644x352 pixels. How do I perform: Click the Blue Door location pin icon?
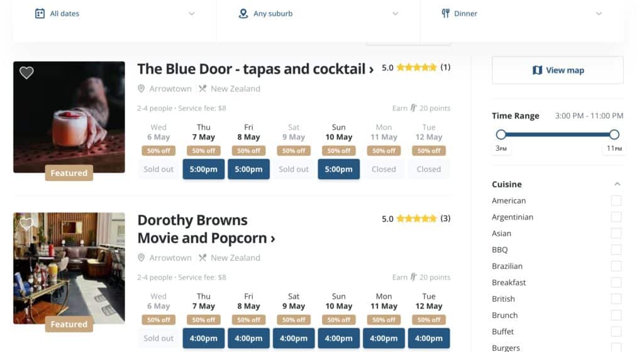142,89
